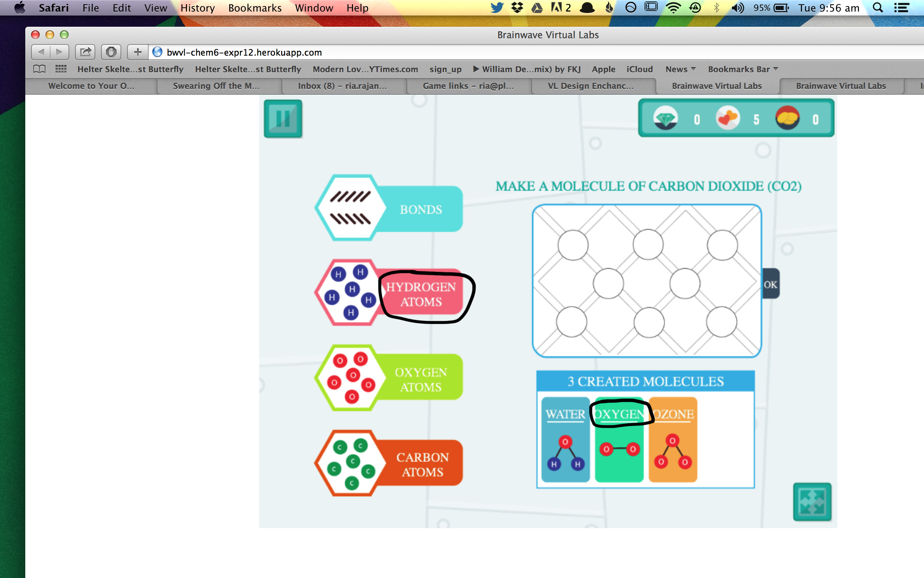The width and height of the screenshot is (924, 578).
Task: Open the Wi-Fi status menu
Action: point(673,8)
